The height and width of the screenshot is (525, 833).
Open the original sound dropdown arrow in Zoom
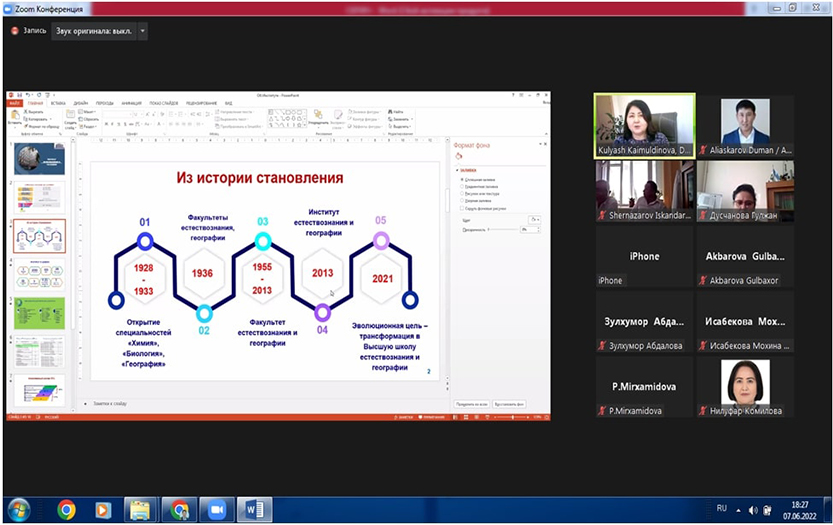143,31
